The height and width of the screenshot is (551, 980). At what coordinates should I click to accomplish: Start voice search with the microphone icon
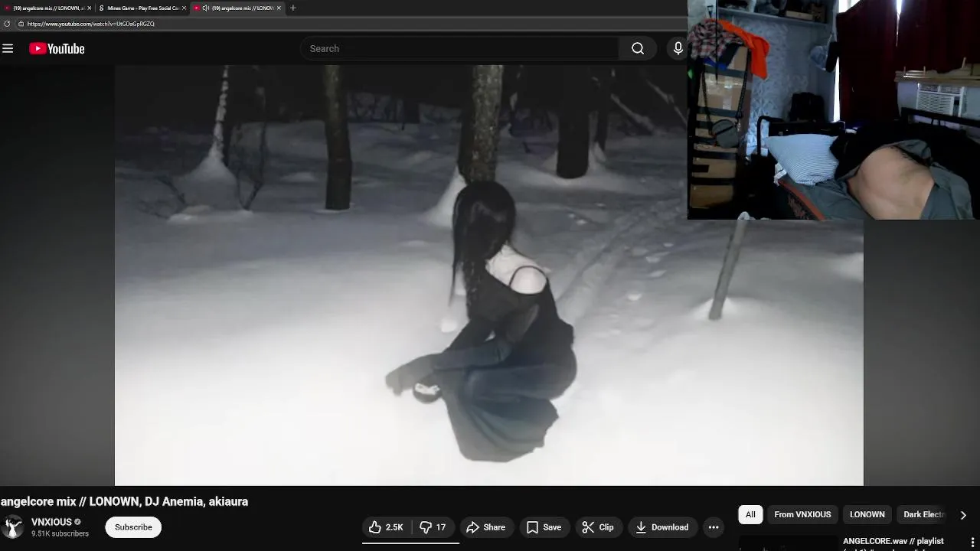(x=678, y=48)
